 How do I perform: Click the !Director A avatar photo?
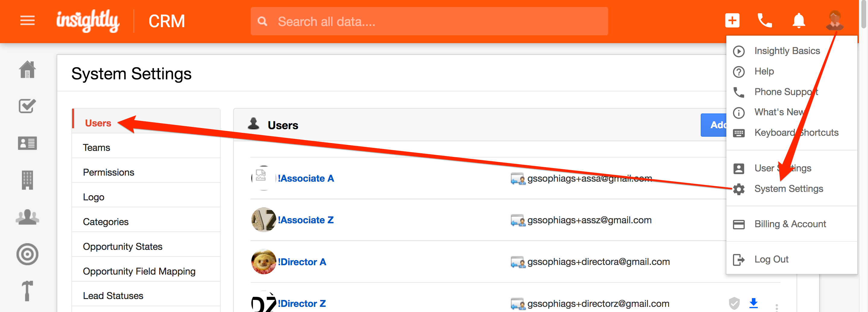[263, 262]
